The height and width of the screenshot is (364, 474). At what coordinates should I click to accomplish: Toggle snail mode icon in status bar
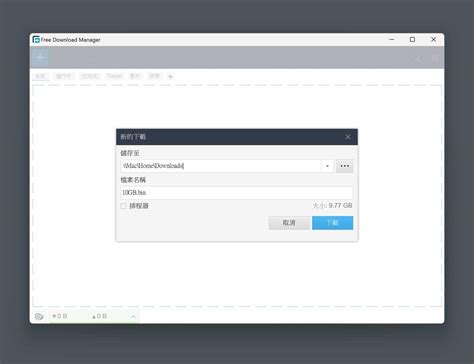tap(39, 316)
